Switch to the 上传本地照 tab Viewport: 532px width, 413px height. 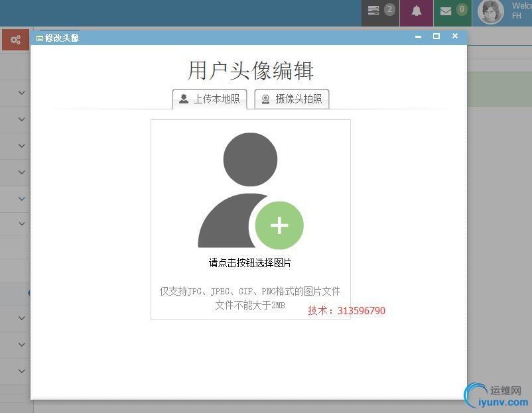tap(210, 99)
